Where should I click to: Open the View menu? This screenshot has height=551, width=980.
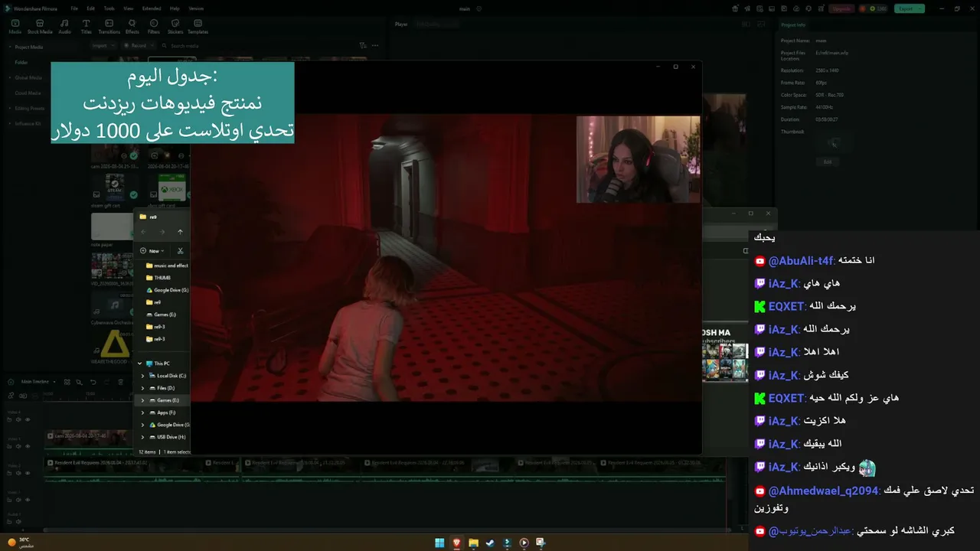(x=128, y=8)
